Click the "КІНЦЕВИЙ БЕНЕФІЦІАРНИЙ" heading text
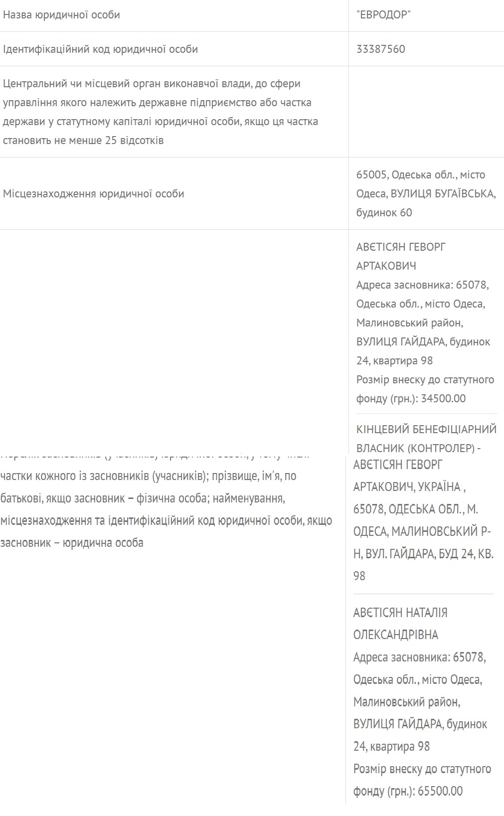Image resolution: width=504 pixels, height=816 pixels. [x=426, y=430]
